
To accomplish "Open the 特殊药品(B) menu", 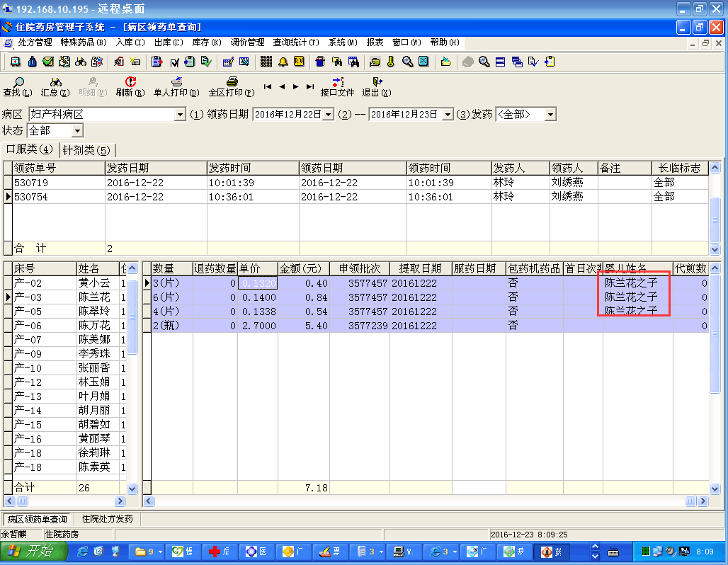I will click(x=84, y=42).
